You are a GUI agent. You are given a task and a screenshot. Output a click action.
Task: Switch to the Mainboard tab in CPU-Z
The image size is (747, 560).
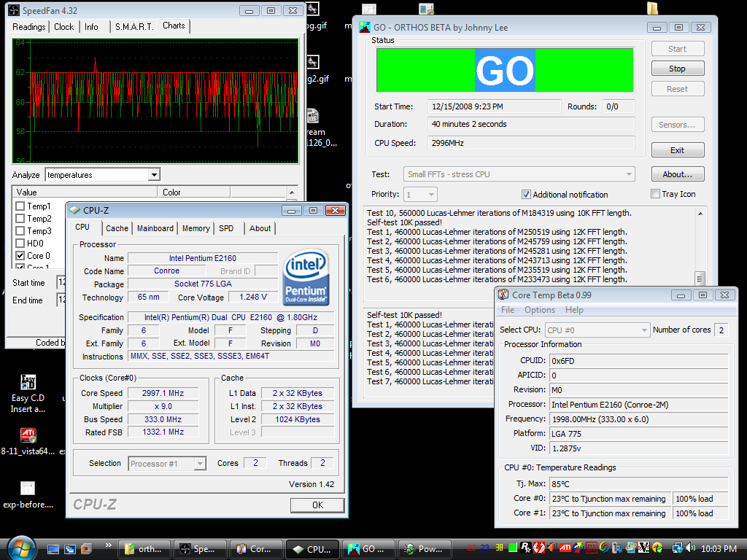coord(155,228)
